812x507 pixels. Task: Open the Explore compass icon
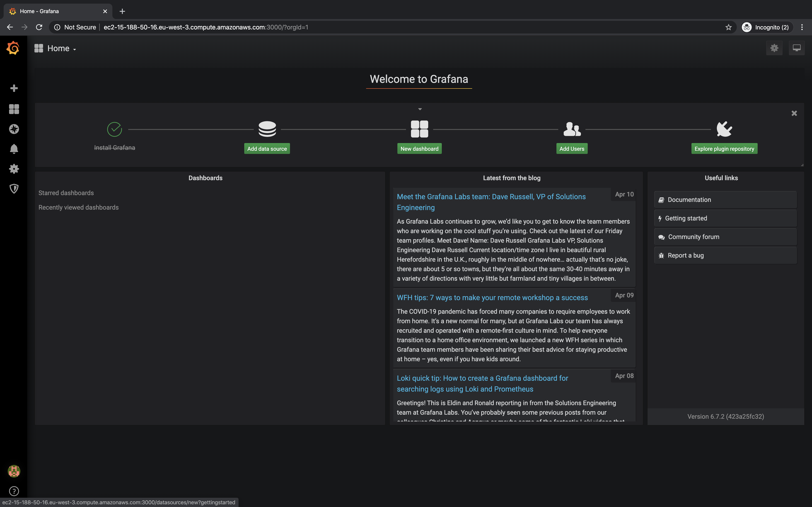click(x=14, y=129)
